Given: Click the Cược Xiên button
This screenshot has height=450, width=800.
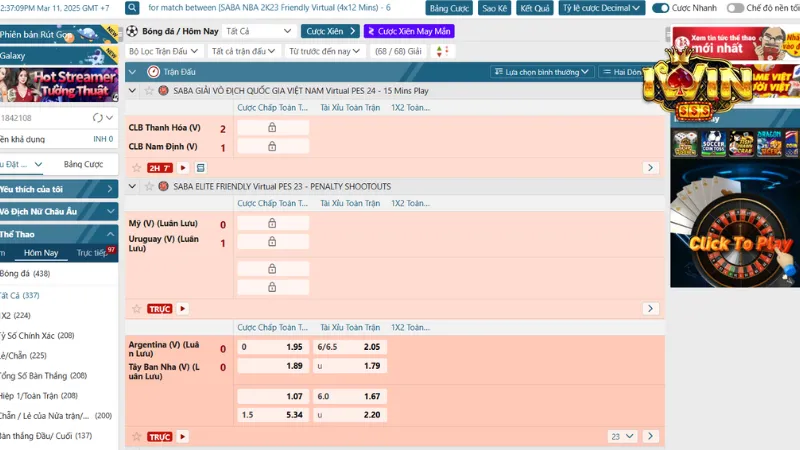Looking at the screenshot, I should tap(330, 31).
